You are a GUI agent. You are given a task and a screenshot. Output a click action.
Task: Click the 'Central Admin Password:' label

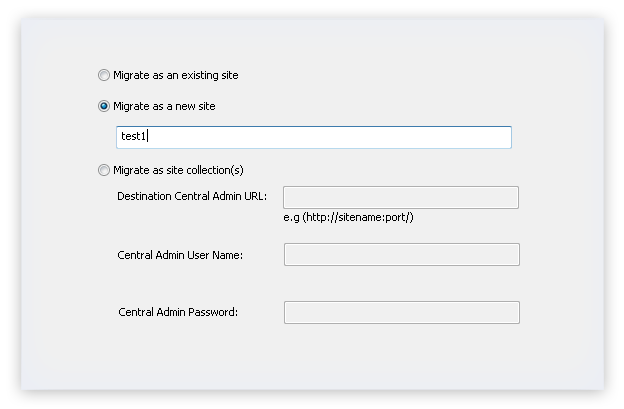coord(178,312)
